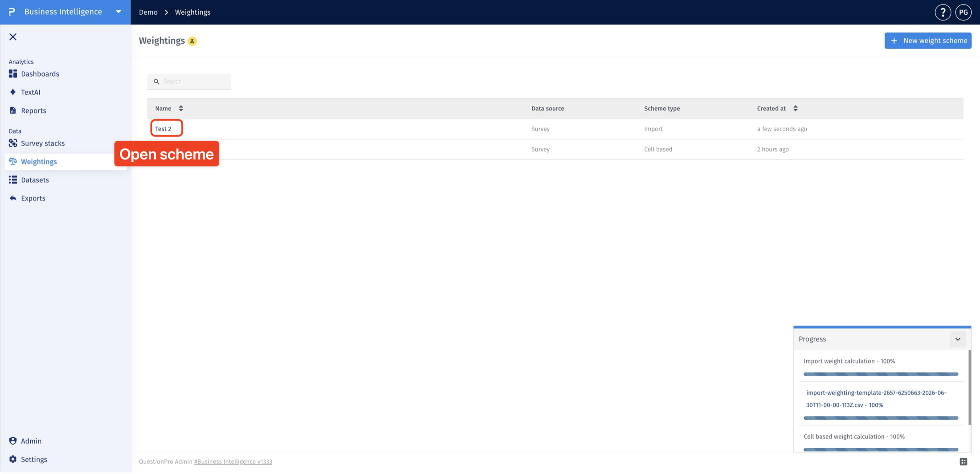This screenshot has height=474, width=980.
Task: Click the Weightings breadcrumb
Action: tap(192, 12)
